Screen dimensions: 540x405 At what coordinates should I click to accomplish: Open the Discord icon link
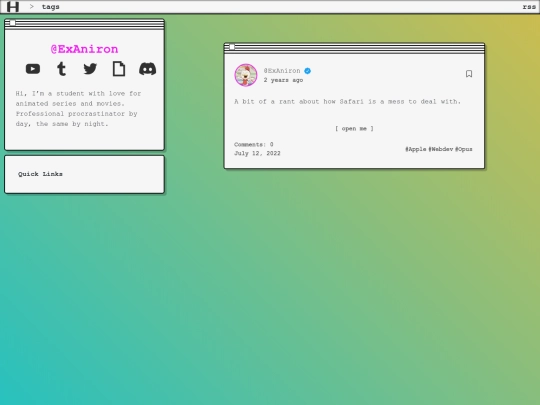(x=147, y=69)
